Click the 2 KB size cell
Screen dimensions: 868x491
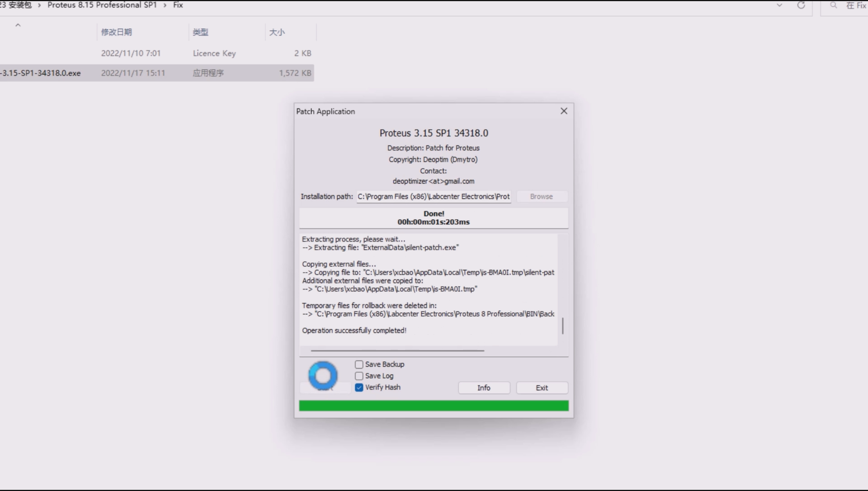pyautogui.click(x=303, y=53)
